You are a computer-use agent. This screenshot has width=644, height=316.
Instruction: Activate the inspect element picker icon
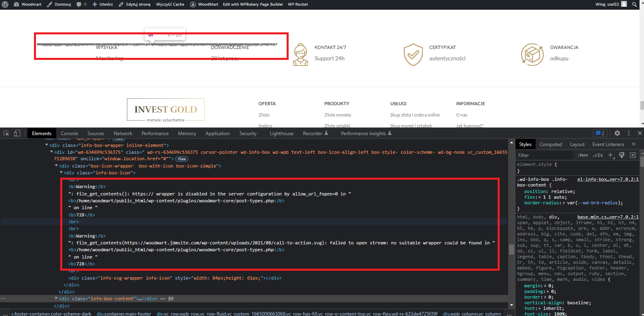point(6,133)
